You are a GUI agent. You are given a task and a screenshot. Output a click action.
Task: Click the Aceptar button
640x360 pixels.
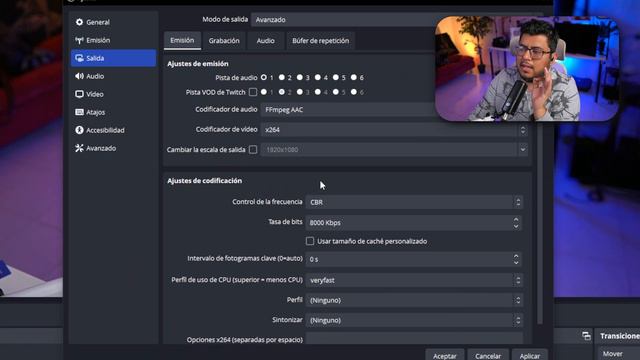coord(444,355)
